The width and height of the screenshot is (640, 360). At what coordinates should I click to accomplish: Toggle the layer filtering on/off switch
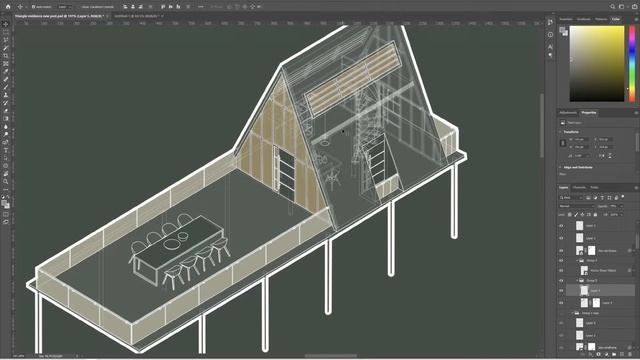pos(623,197)
